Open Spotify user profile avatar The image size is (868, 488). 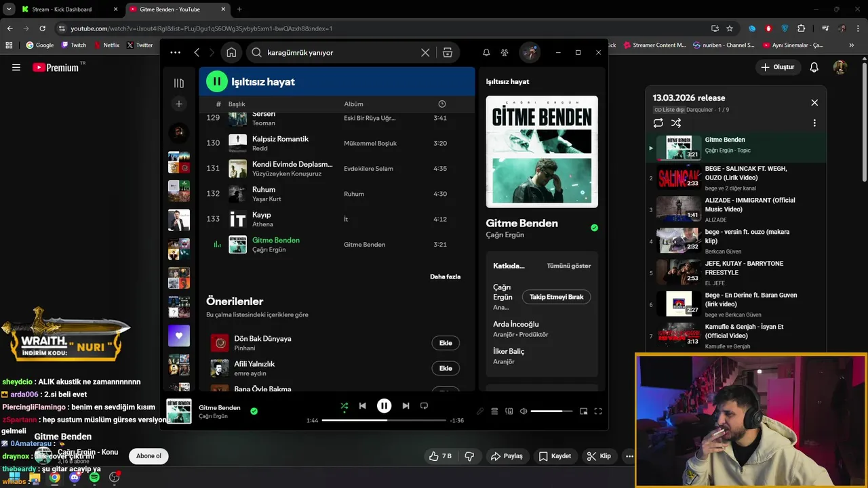(x=530, y=52)
